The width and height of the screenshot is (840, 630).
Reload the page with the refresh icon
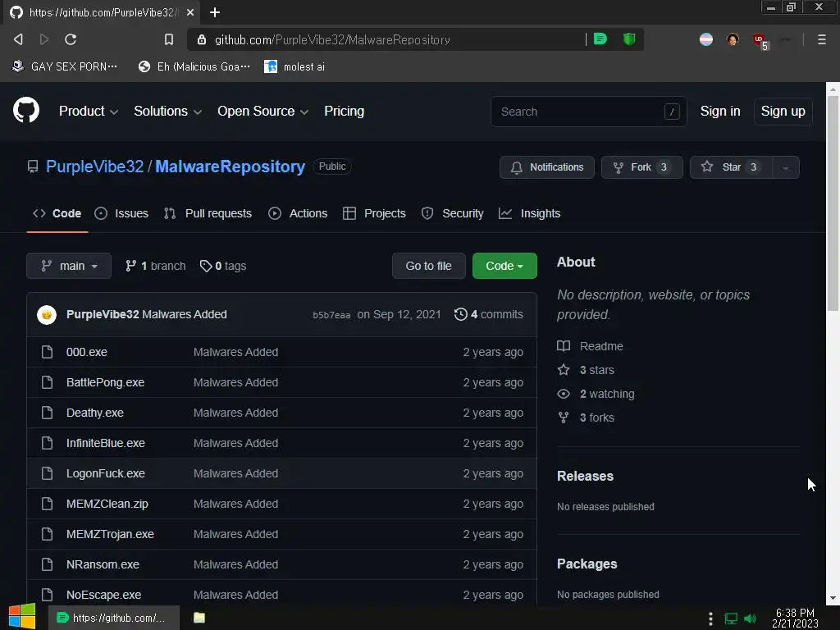[71, 39]
